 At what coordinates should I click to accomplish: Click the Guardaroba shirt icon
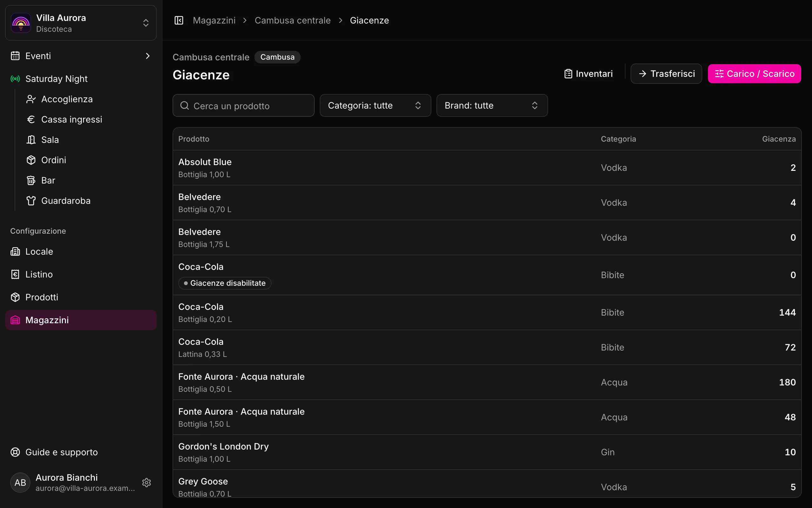[31, 201]
